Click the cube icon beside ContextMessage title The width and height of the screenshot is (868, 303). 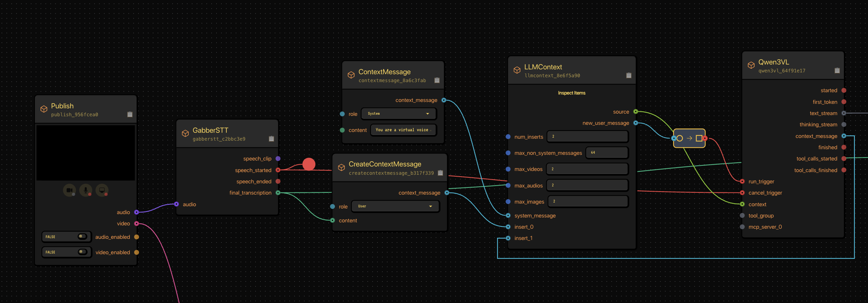point(351,75)
